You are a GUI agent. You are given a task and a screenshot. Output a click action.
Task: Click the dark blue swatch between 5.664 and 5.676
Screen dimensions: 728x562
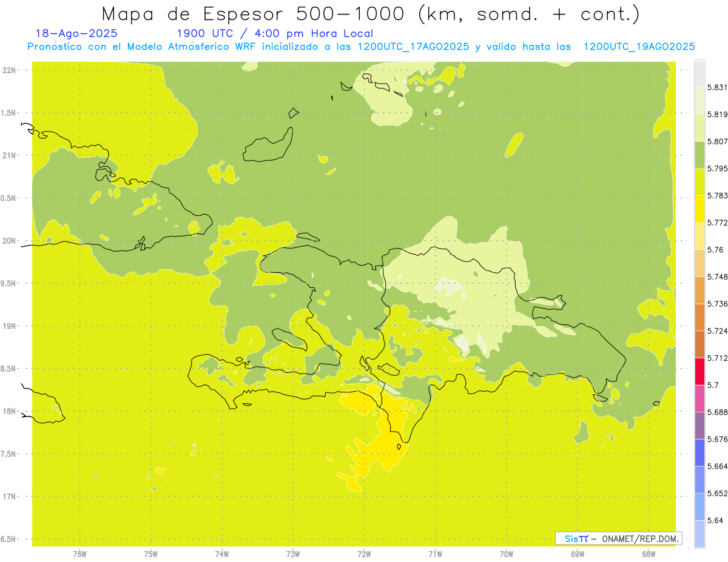point(699,452)
